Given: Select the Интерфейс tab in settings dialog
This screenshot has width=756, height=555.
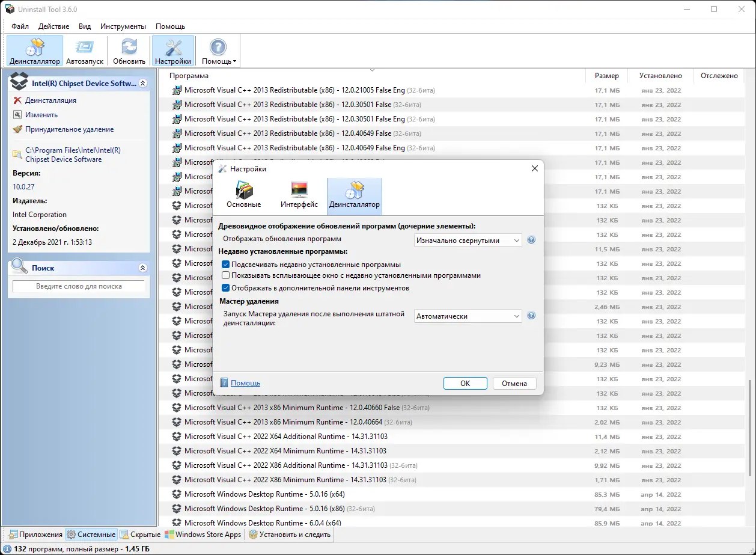Looking at the screenshot, I should tap(299, 195).
